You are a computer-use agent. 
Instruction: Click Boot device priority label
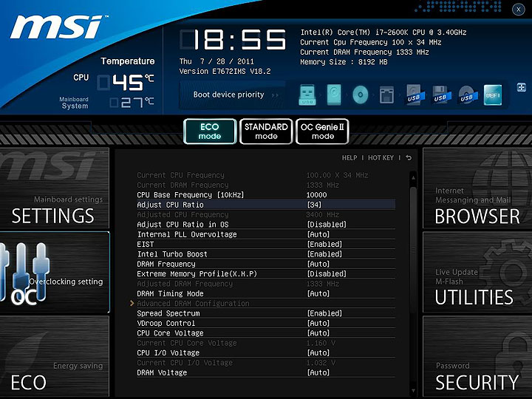pyautogui.click(x=228, y=95)
